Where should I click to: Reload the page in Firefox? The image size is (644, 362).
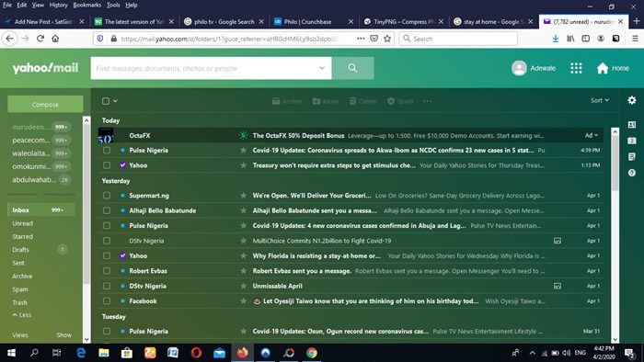[x=40, y=39]
